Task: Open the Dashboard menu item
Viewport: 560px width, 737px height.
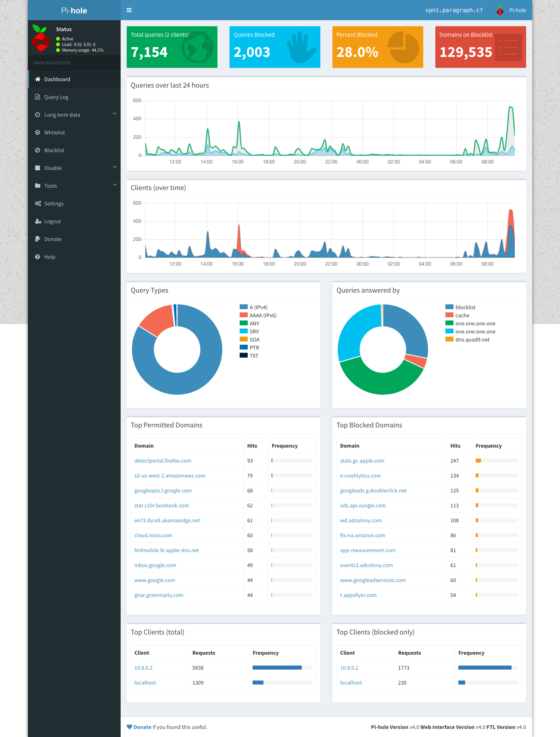Action: pyautogui.click(x=74, y=79)
